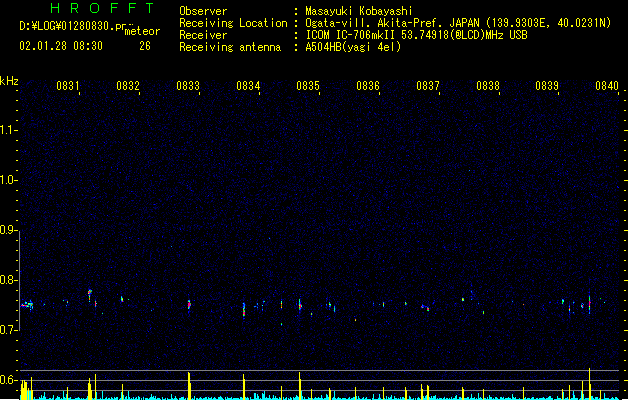The image size is (629, 400).
Task: Click the Receiver field label
Action: (203, 35)
